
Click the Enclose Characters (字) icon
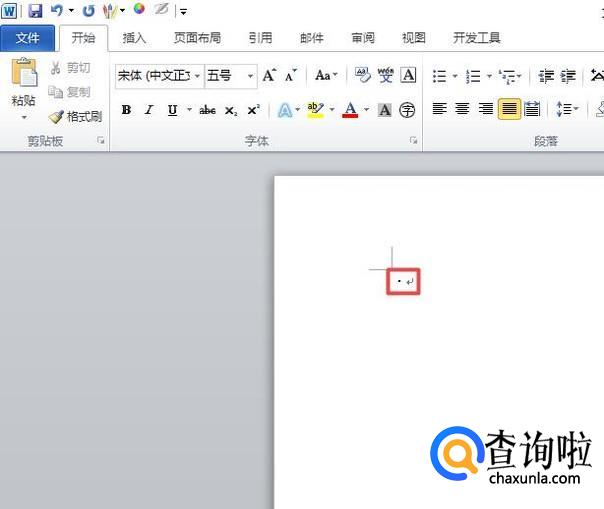(407, 110)
